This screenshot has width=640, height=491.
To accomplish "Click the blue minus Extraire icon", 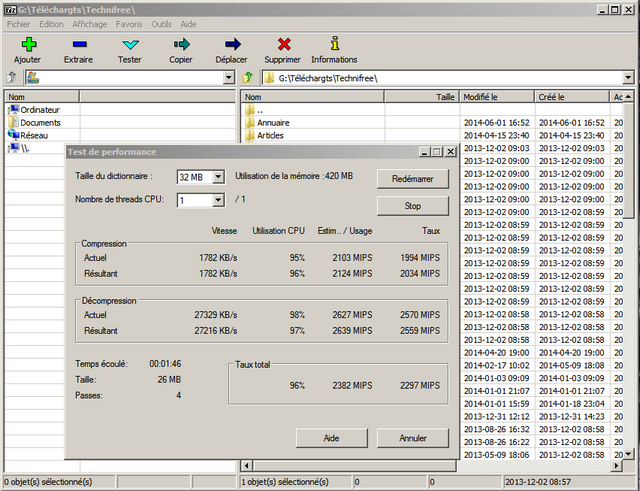I will pyautogui.click(x=78, y=45).
